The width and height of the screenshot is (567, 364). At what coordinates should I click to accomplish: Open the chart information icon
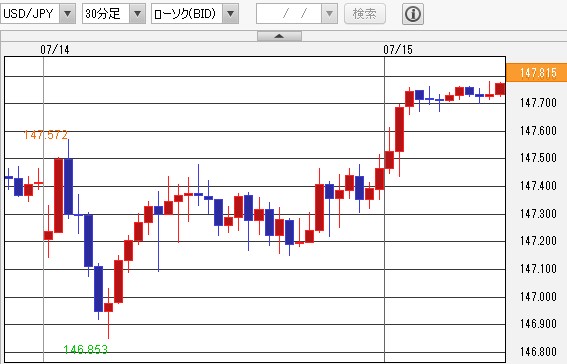click(x=413, y=14)
